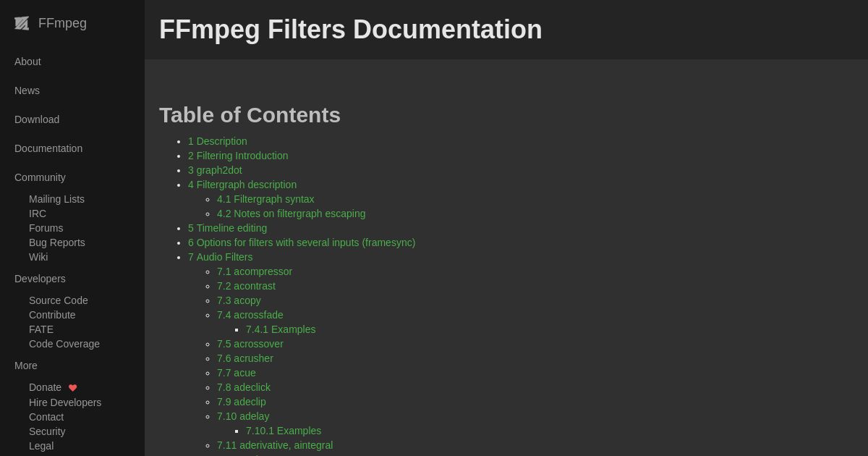Viewport: 868px width, 456px height.
Task: Open the Download page
Action: click(37, 119)
